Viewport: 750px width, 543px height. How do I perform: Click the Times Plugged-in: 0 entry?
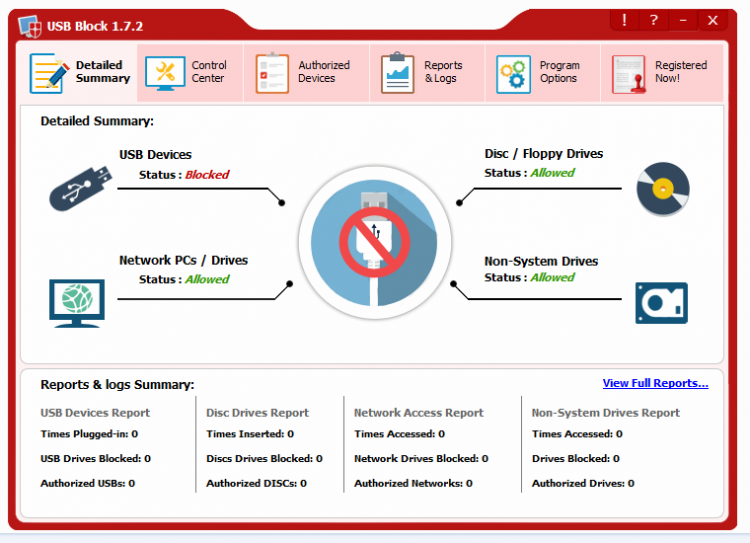[89, 434]
